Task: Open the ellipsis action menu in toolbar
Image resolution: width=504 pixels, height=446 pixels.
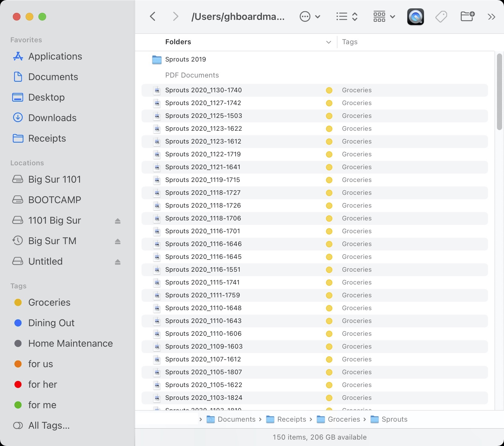Action: pyautogui.click(x=310, y=16)
